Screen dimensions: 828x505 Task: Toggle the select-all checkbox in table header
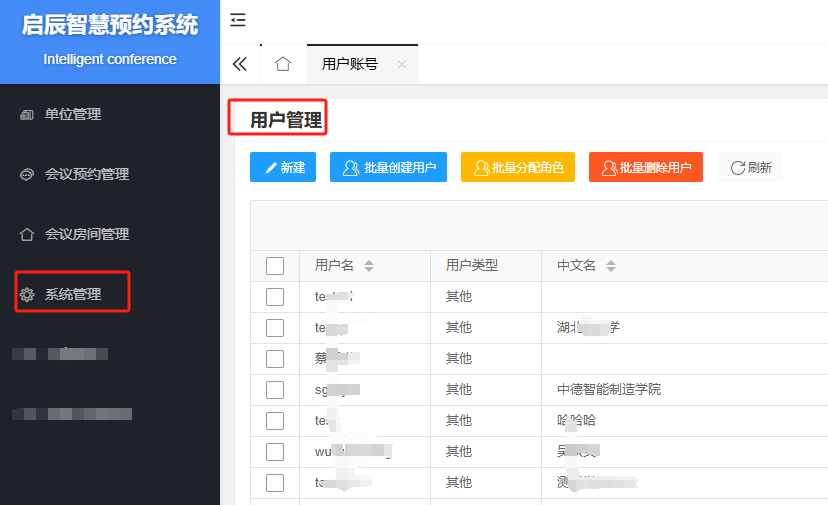pyautogui.click(x=275, y=266)
